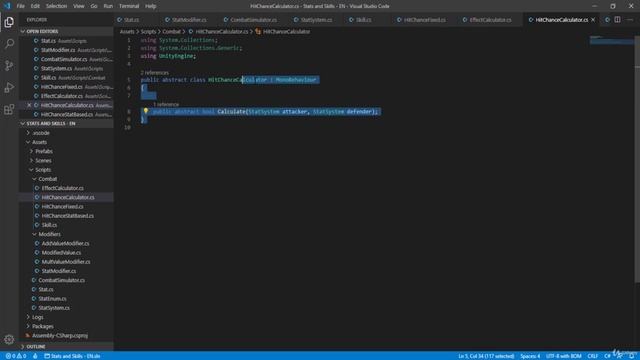Switch to the Skill.cs tab
The height and width of the screenshot is (360, 640).
click(363, 20)
